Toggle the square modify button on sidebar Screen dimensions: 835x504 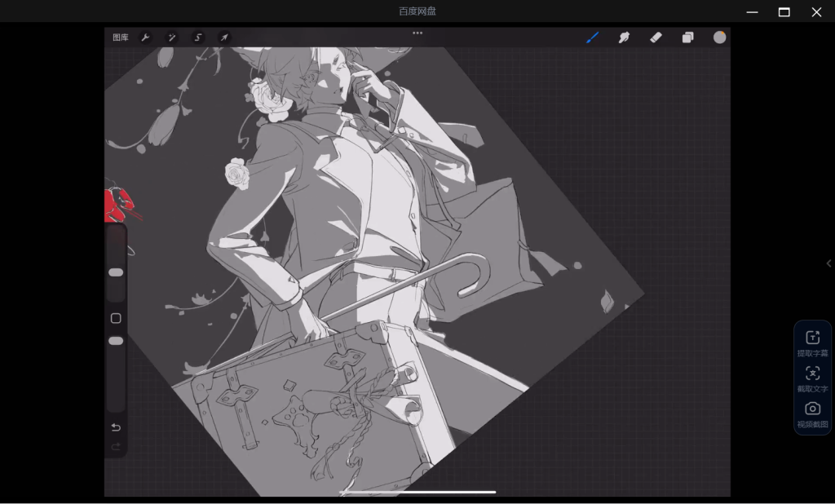click(x=116, y=318)
